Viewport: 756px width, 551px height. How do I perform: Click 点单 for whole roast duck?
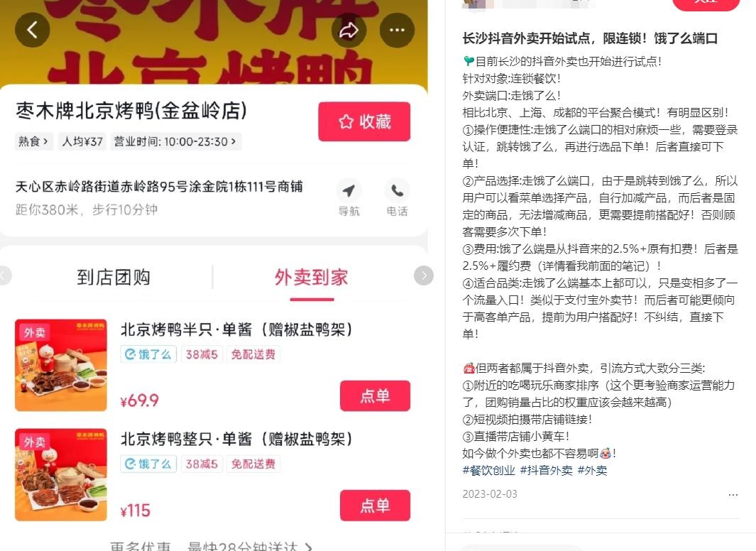375,506
